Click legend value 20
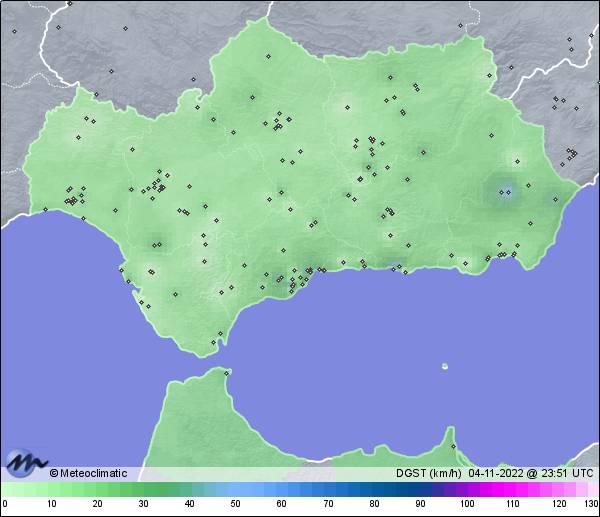Screen dimensions: 600x517 tap(98, 504)
